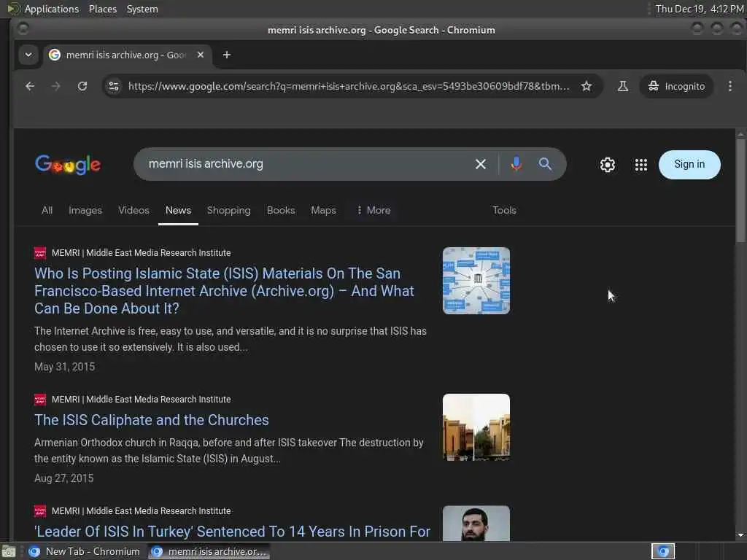Click the Google logo
The width and height of the screenshot is (747, 560).
[68, 164]
